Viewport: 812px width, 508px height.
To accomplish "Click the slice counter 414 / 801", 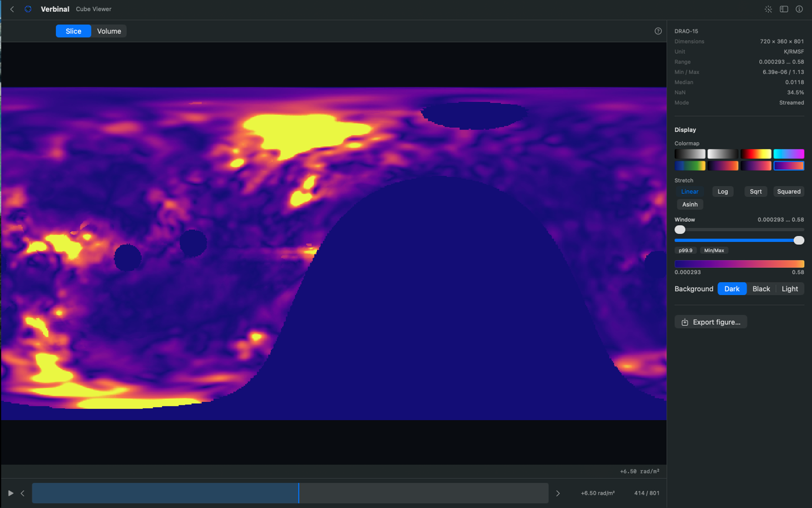I will (647, 493).
